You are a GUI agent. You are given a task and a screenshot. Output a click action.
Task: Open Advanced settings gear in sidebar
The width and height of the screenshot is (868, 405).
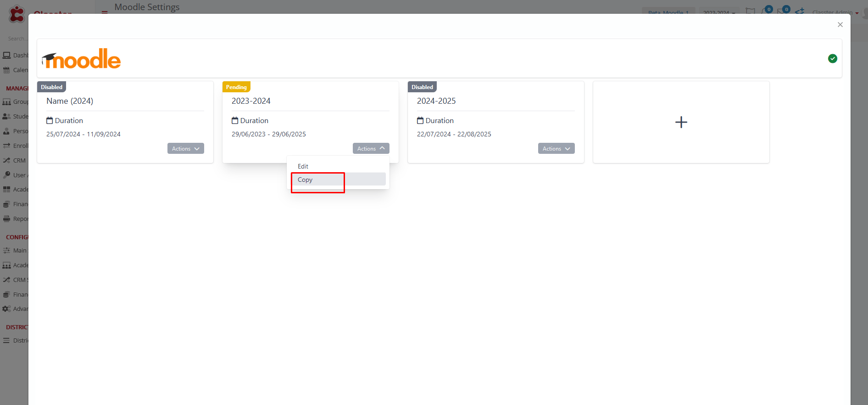(15, 309)
